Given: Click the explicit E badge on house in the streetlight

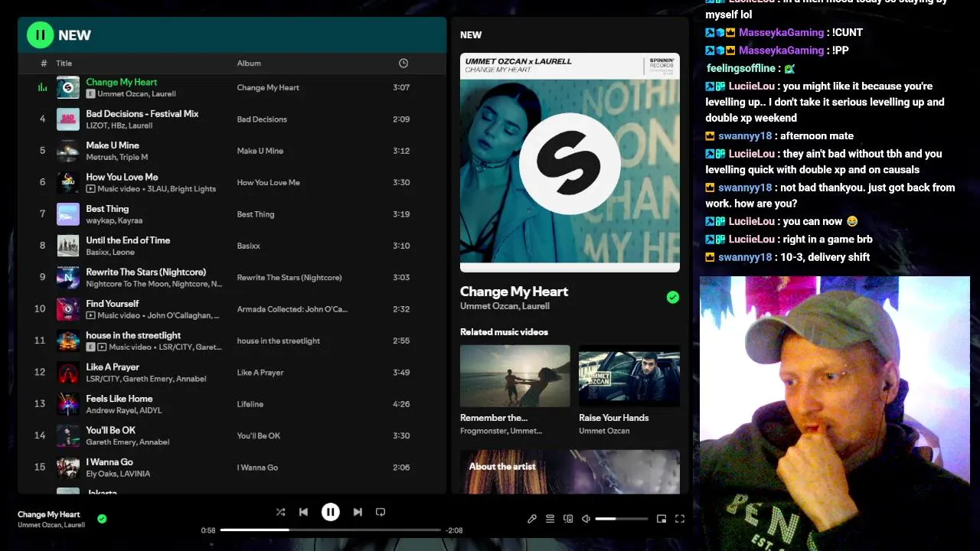Looking at the screenshot, I should [90, 347].
